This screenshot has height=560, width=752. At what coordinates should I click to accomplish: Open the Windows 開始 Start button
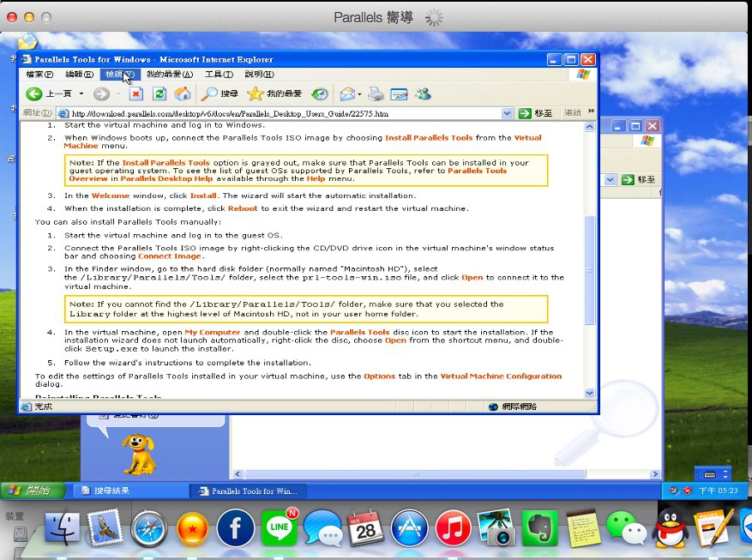pyautogui.click(x=32, y=491)
